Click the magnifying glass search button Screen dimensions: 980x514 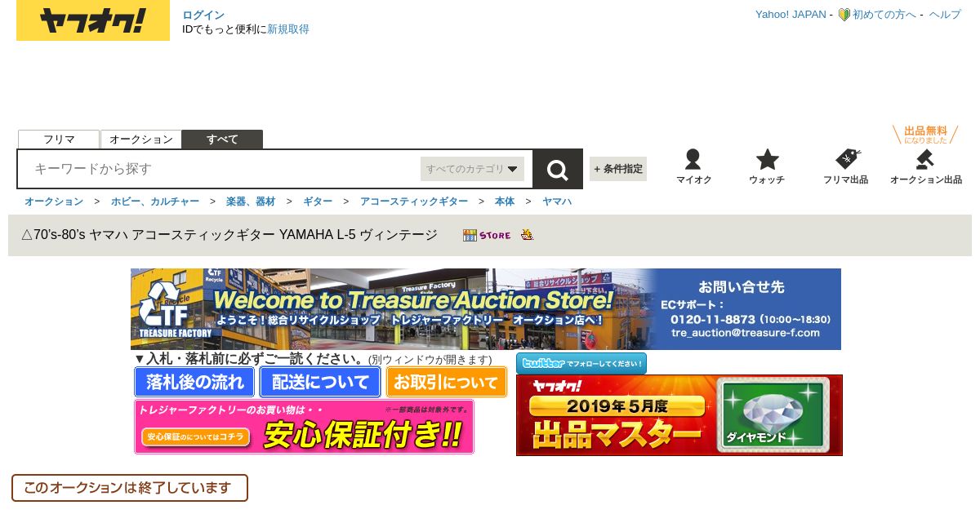tap(558, 170)
